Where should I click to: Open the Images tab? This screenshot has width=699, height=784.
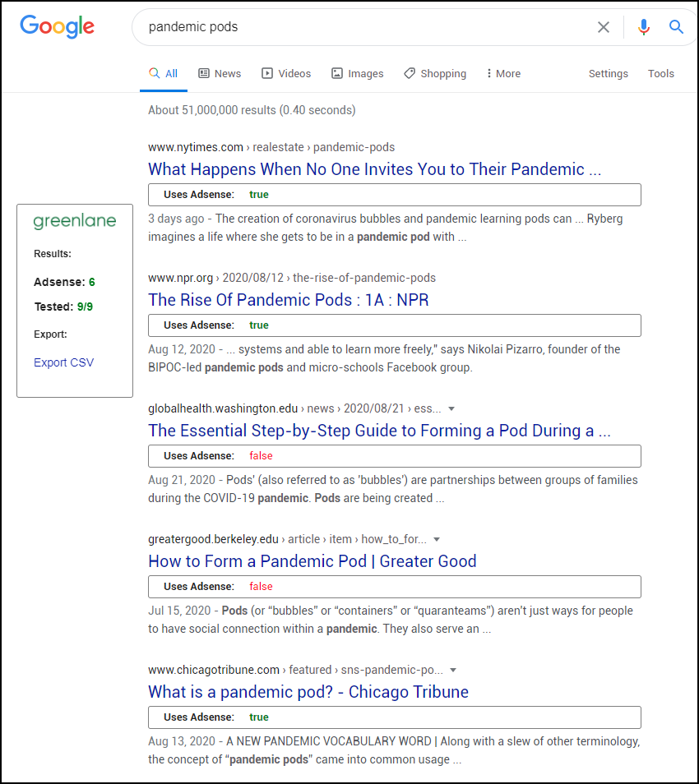click(x=357, y=73)
